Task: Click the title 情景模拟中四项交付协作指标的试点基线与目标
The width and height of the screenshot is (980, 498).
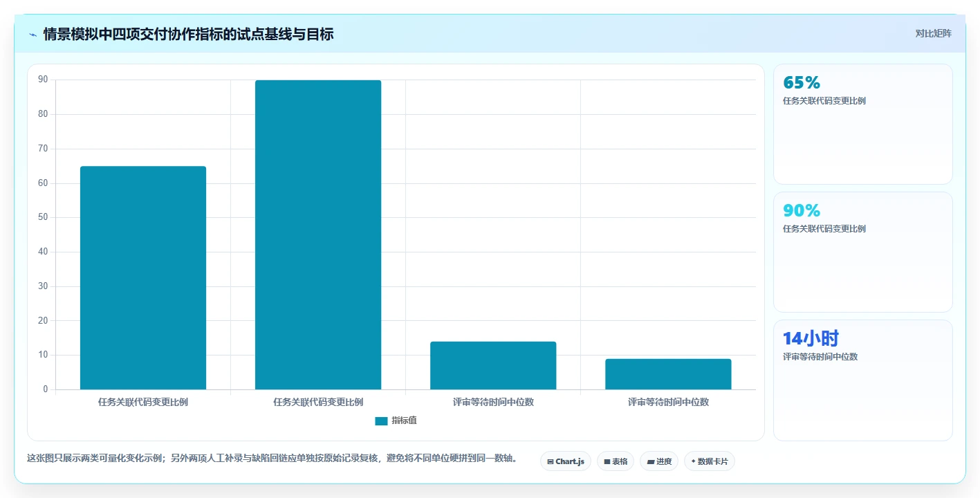Action: tap(188, 34)
